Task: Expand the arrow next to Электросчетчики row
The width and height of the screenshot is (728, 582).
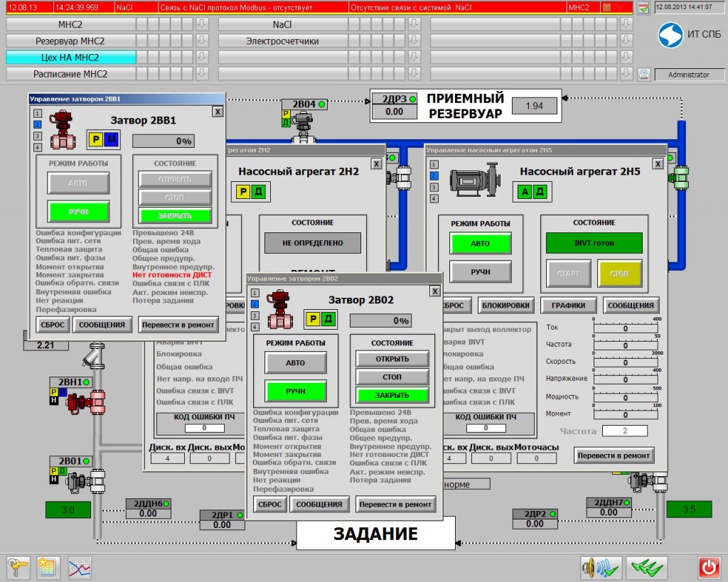Action: point(414,41)
